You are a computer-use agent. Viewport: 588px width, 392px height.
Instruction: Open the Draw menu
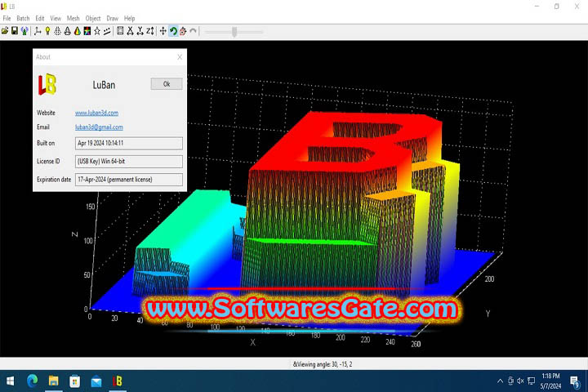(x=112, y=19)
